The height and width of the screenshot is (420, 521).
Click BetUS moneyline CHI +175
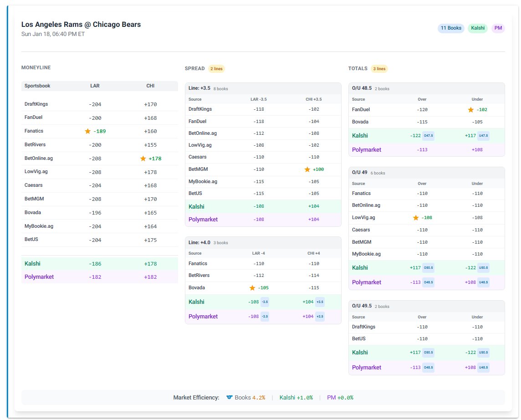click(151, 240)
